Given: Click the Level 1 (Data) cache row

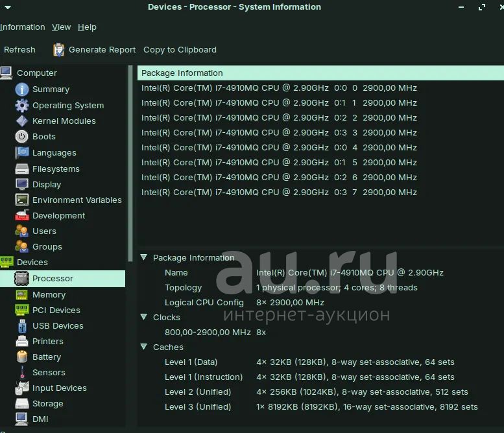Looking at the screenshot, I should 320,362.
